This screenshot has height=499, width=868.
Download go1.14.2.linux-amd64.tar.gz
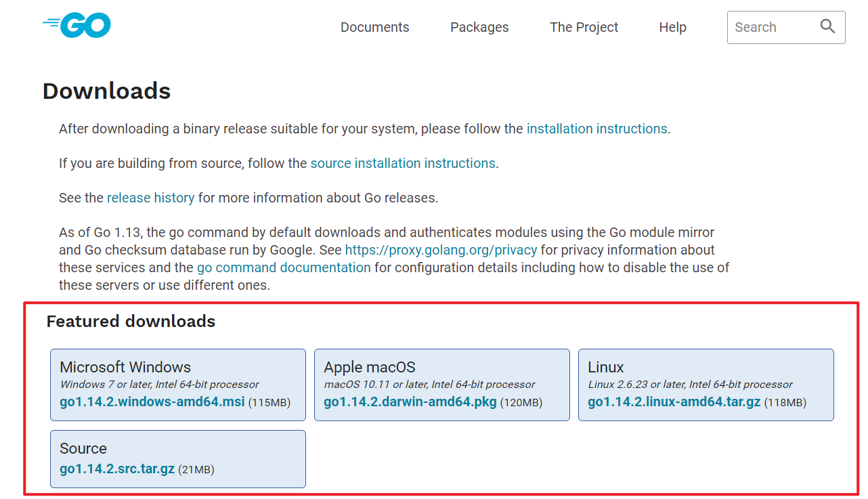(x=674, y=402)
